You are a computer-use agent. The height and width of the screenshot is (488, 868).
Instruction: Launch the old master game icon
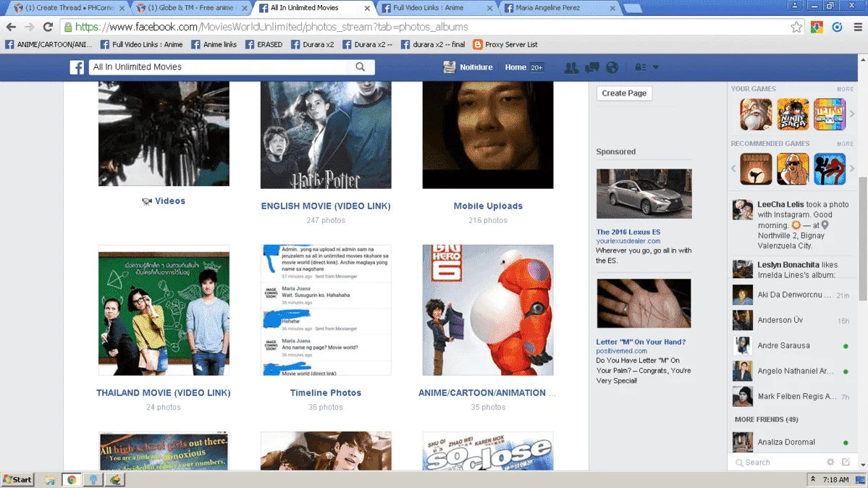point(757,114)
